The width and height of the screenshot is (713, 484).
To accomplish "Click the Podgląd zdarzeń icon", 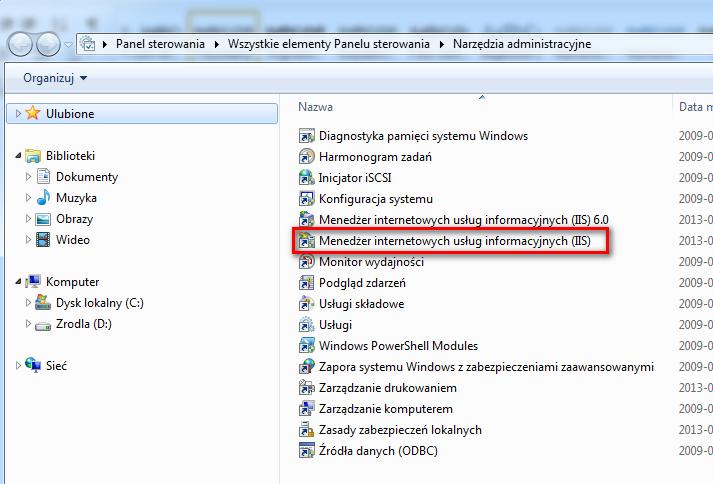I will point(306,282).
